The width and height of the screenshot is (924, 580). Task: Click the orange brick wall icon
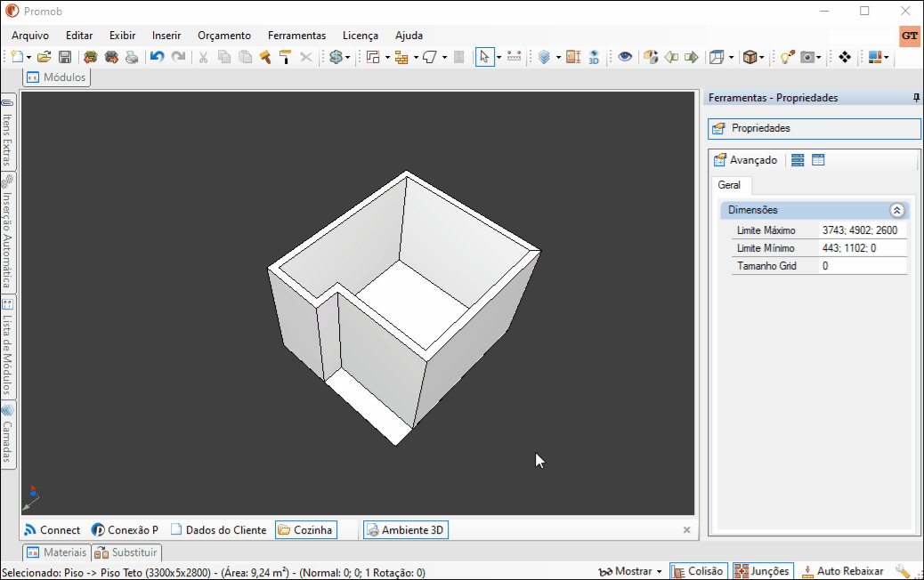[x=401, y=57]
